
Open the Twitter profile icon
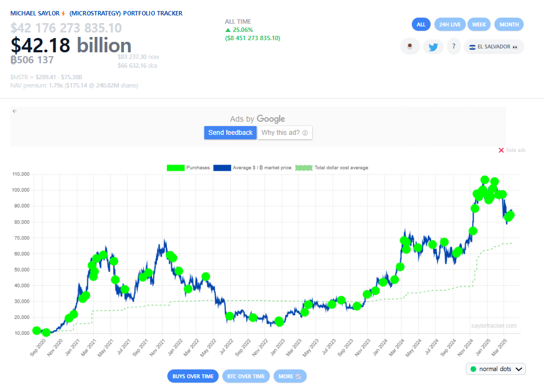[433, 46]
